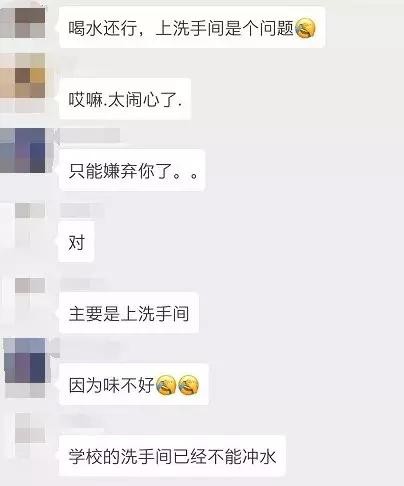404x486 pixels.
Task: Click the message '喝水还行，上洗手间是个问题'
Action: [192, 28]
